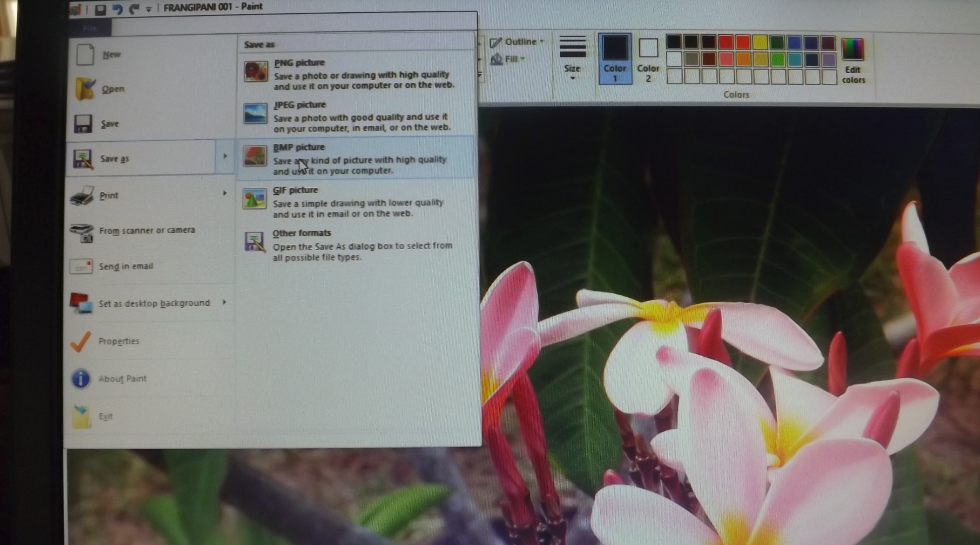Select the Color 2 button

[648, 59]
